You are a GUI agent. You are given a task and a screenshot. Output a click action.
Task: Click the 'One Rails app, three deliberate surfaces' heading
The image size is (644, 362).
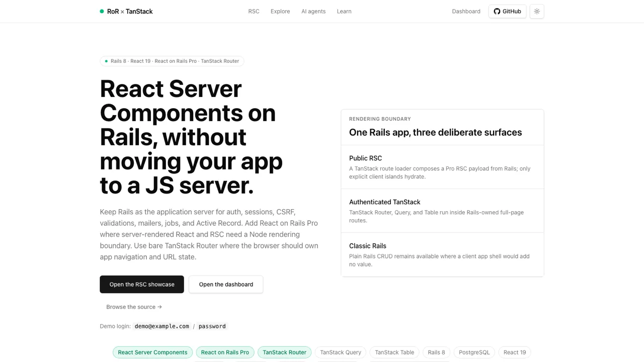(x=436, y=132)
